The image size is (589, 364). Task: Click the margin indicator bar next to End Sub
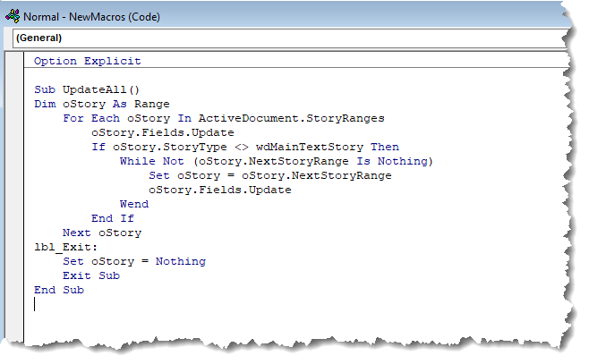(14, 290)
